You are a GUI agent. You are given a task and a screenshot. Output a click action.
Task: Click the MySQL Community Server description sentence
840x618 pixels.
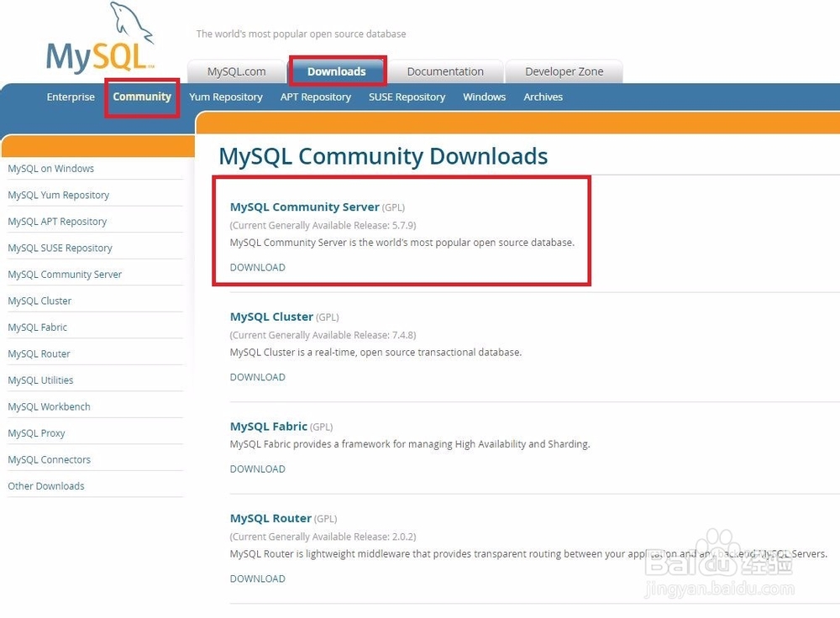click(x=402, y=243)
